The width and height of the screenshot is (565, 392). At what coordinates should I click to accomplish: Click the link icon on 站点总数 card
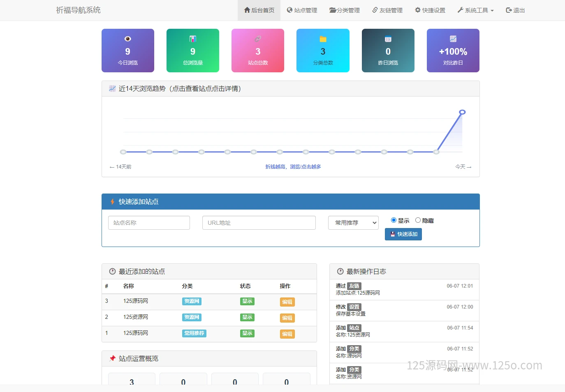coord(258,39)
